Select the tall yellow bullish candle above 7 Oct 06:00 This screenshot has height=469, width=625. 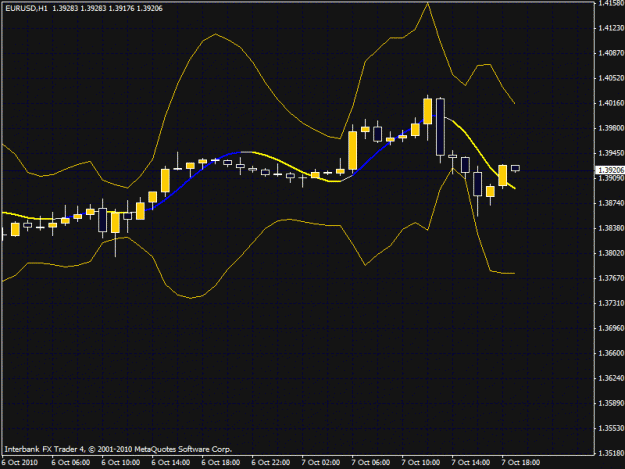pyautogui.click(x=352, y=151)
